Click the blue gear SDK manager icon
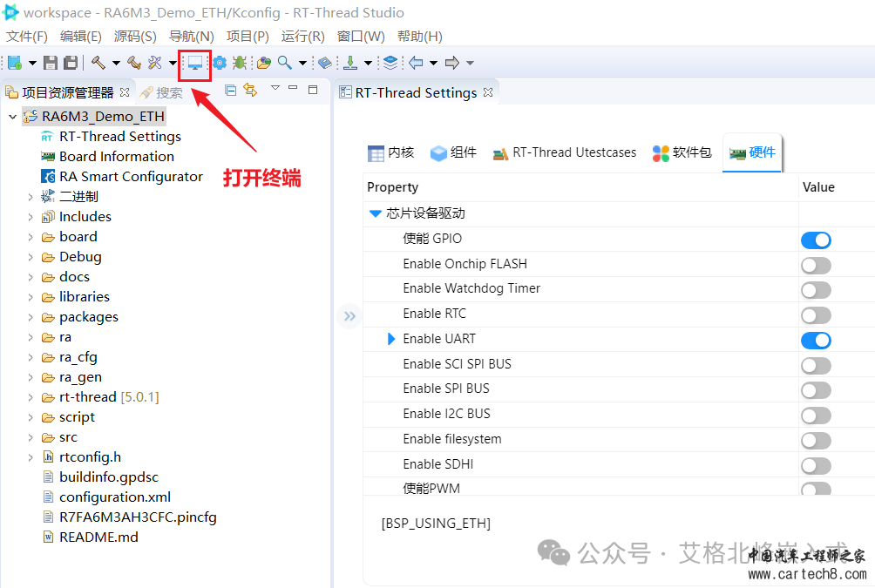 pos(220,63)
